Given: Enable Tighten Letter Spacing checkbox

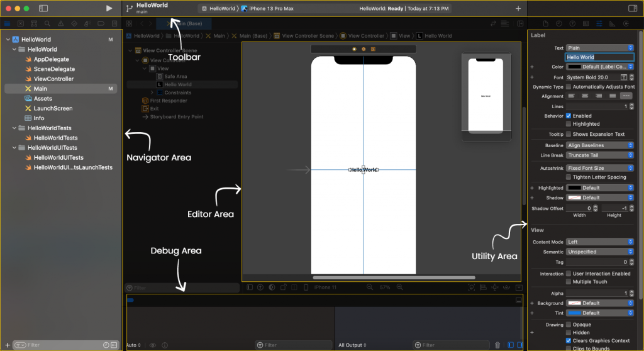Looking at the screenshot, I should point(569,177).
